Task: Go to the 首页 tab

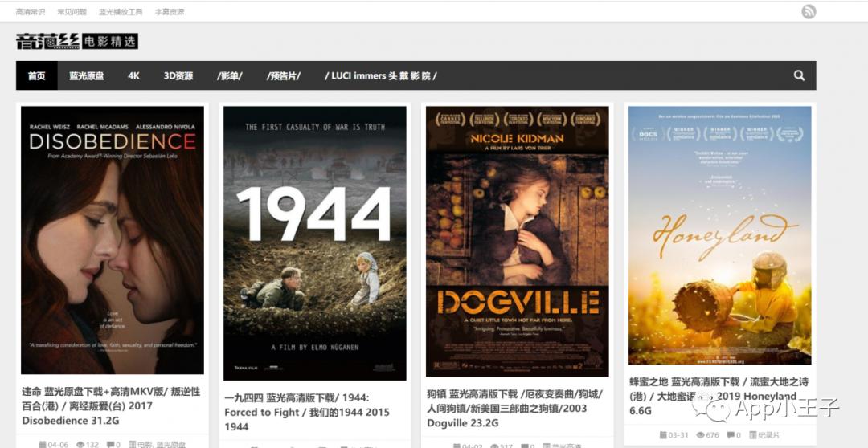Action: (36, 75)
